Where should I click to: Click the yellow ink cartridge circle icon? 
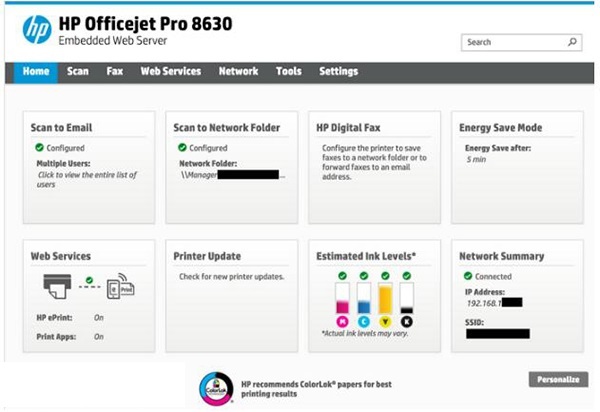pos(385,322)
